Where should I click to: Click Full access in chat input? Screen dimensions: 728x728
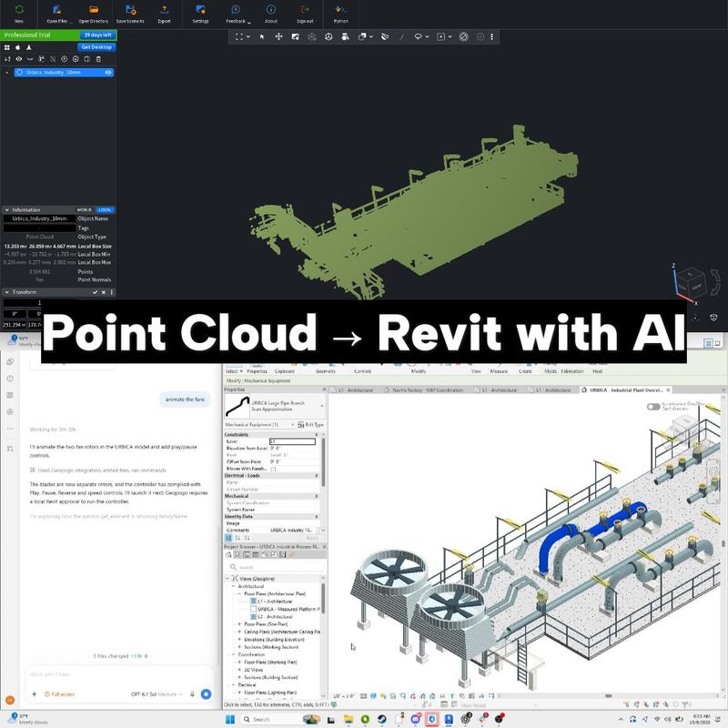point(59,694)
